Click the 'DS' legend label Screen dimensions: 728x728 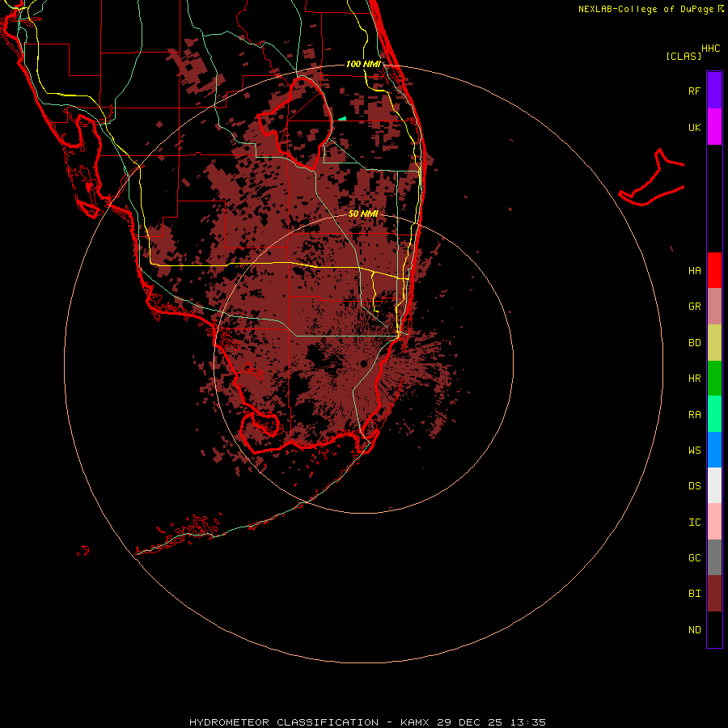click(x=695, y=486)
